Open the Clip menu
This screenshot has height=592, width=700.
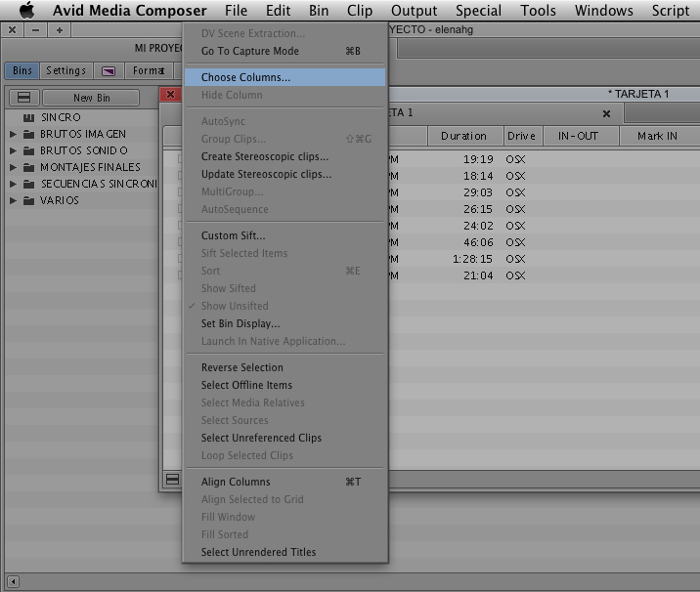360,11
